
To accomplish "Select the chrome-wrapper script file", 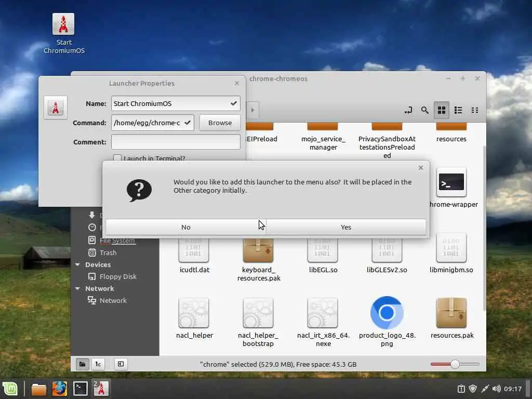I will click(451, 188).
